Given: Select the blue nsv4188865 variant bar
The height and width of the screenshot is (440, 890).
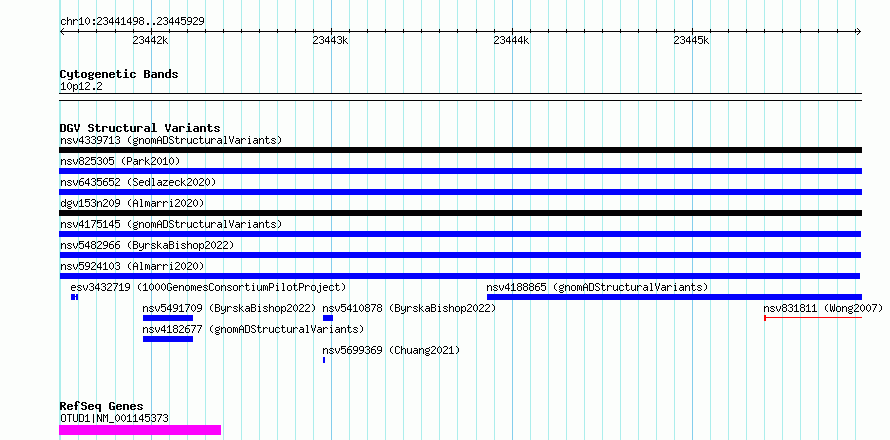Looking at the screenshot, I should pyautogui.click(x=674, y=297).
